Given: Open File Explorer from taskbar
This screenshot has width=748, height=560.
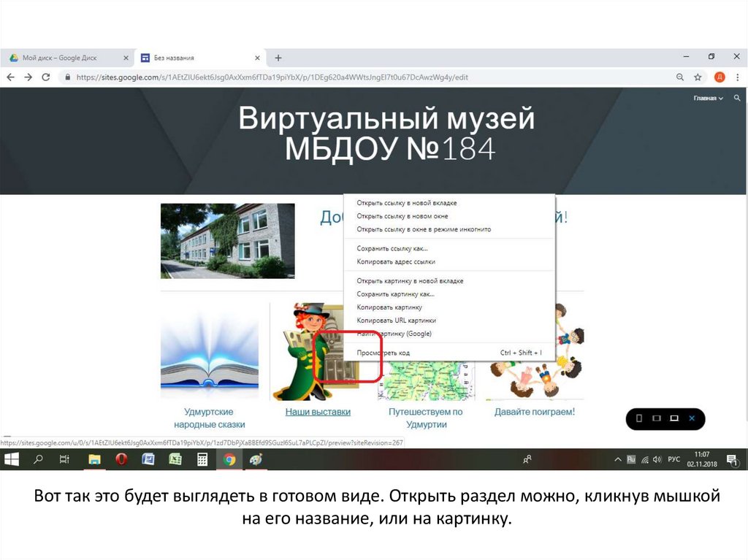Looking at the screenshot, I should pos(94,459).
